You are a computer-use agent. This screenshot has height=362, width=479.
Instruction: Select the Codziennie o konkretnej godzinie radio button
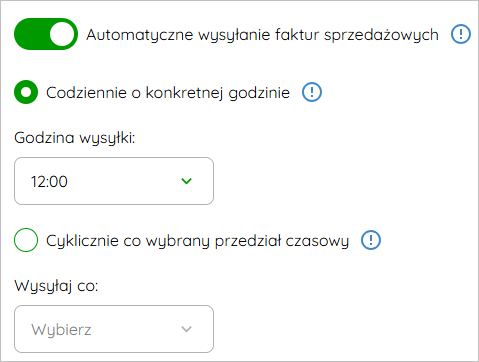coord(26,92)
